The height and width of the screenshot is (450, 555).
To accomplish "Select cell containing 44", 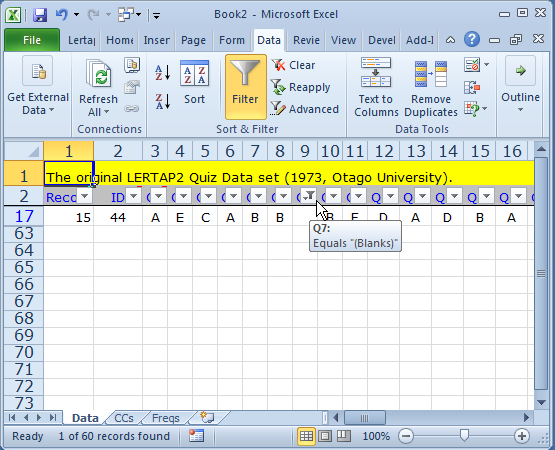I will 118,217.
